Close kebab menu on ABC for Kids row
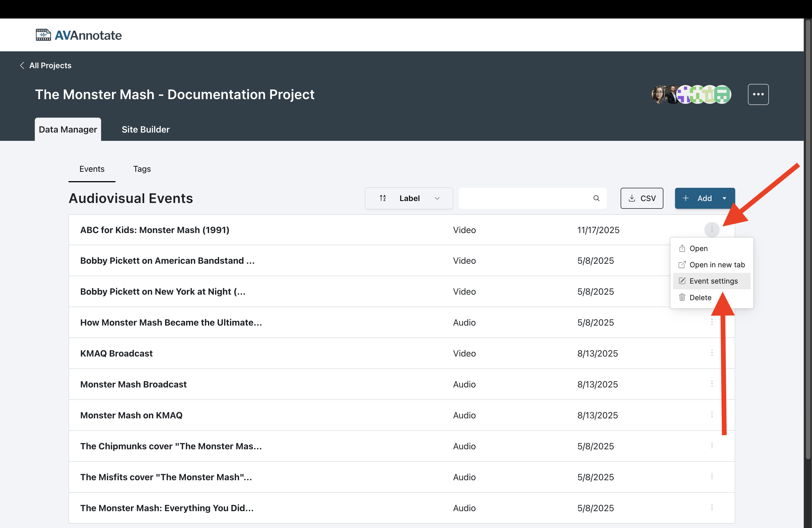The width and height of the screenshot is (812, 528). coord(712,229)
